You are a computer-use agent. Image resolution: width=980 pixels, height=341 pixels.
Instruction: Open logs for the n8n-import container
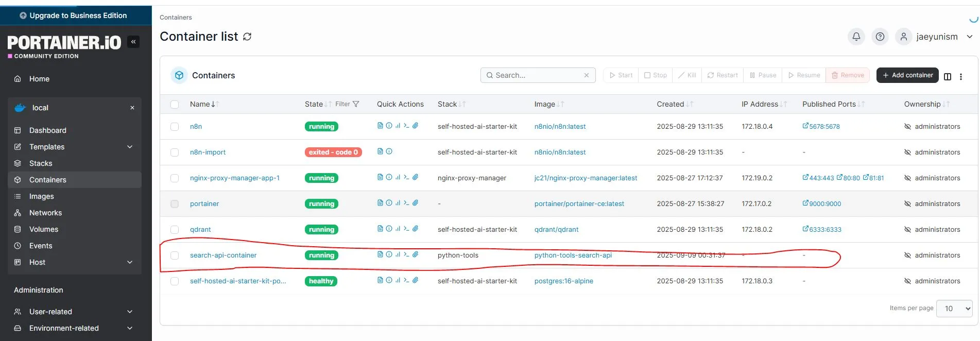coord(380,151)
